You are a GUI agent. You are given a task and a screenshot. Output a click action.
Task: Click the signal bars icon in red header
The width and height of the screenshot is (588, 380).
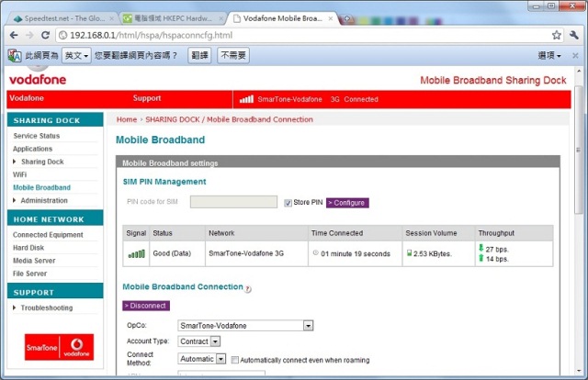(x=246, y=99)
